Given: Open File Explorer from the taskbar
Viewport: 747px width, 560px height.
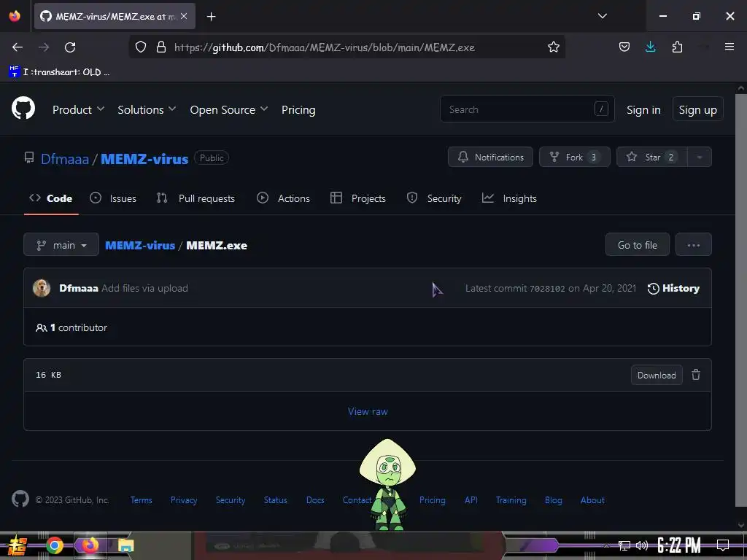Looking at the screenshot, I should point(125,545).
